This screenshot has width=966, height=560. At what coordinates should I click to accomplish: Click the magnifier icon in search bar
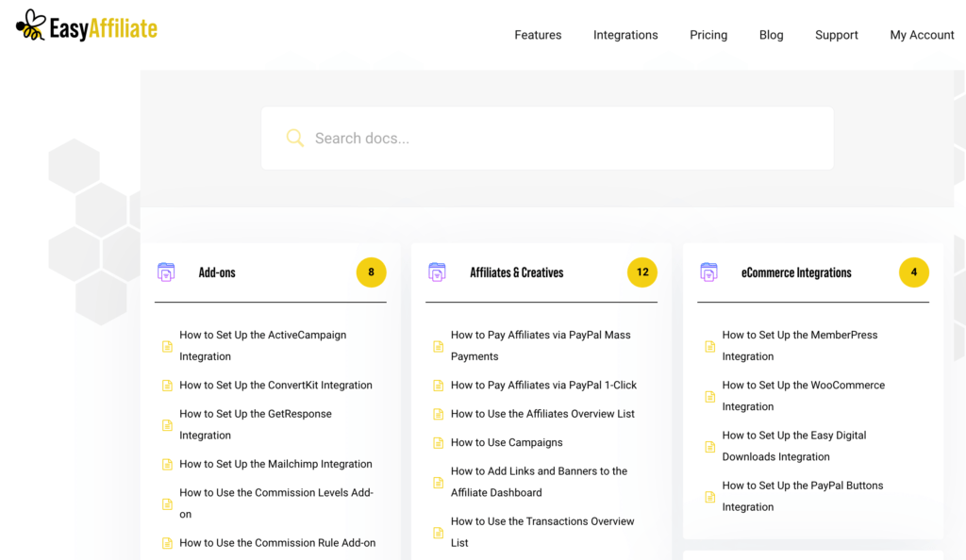click(295, 139)
